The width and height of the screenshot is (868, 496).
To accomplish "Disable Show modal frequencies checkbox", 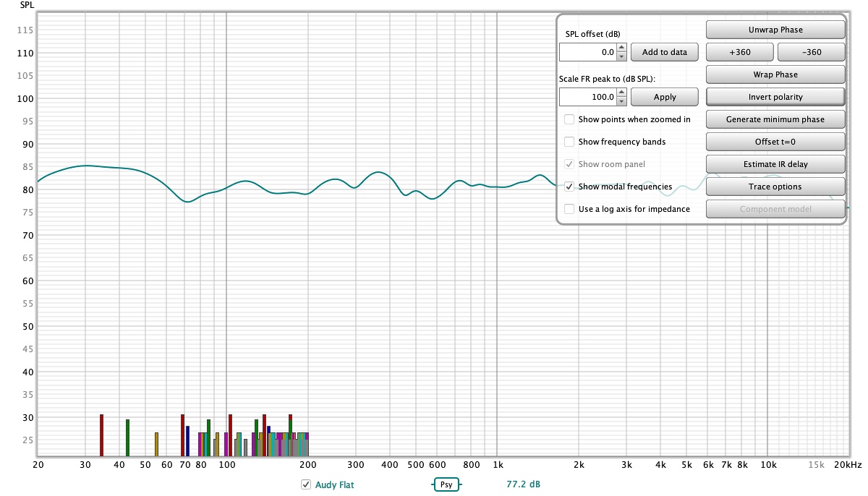I will click(569, 187).
